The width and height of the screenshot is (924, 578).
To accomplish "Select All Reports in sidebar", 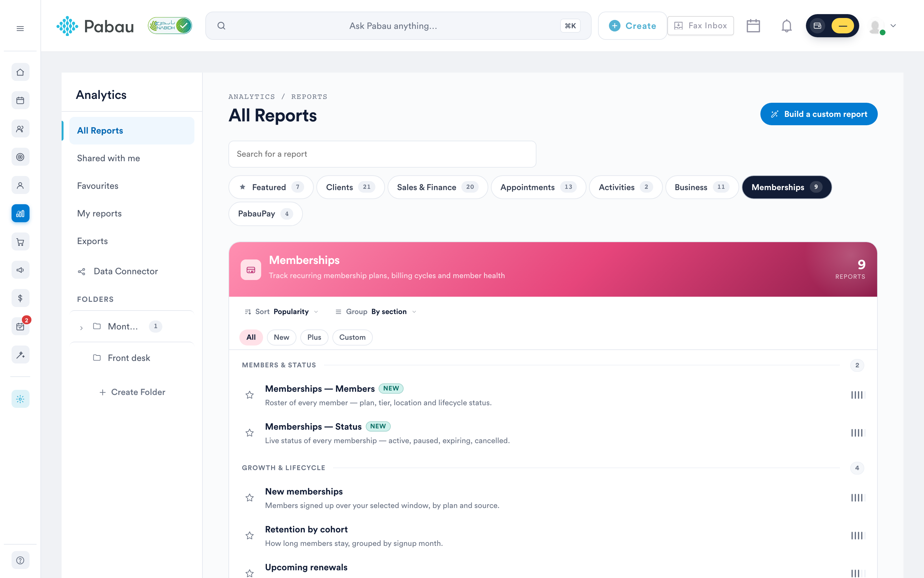I will coord(132,131).
